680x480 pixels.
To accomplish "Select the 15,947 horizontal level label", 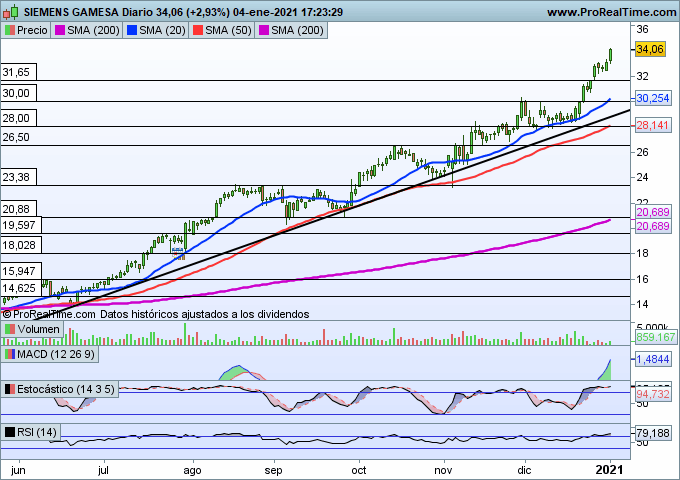I will point(21,271).
